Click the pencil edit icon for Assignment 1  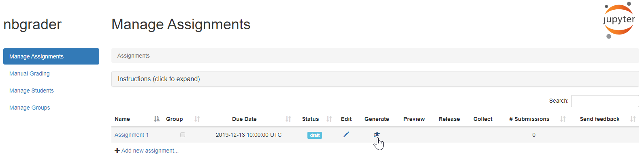[x=346, y=134]
